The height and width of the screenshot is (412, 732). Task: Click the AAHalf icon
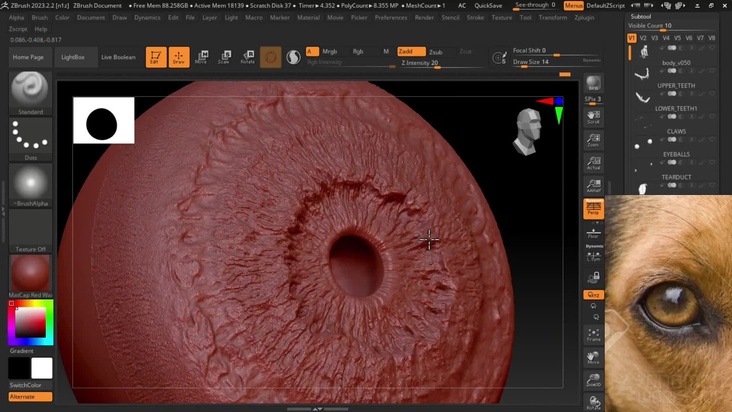click(593, 185)
